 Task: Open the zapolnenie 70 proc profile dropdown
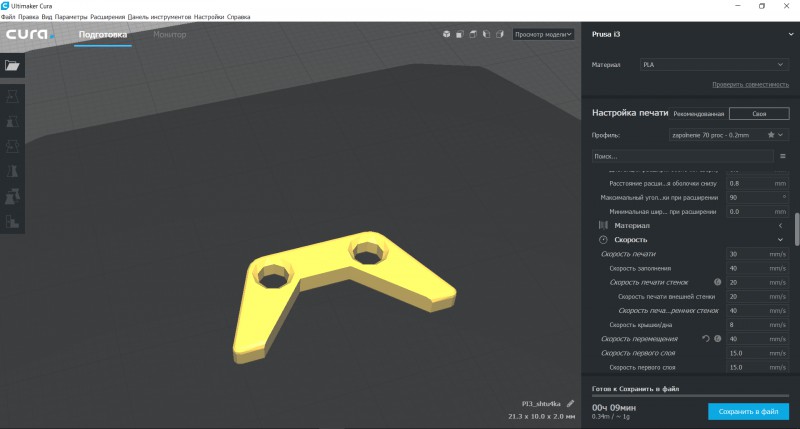(728, 135)
